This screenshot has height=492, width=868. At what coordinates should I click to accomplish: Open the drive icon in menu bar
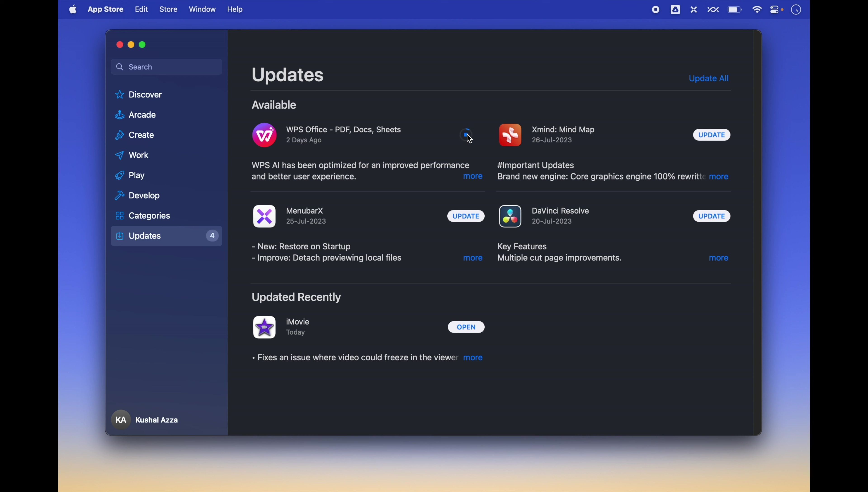click(675, 10)
